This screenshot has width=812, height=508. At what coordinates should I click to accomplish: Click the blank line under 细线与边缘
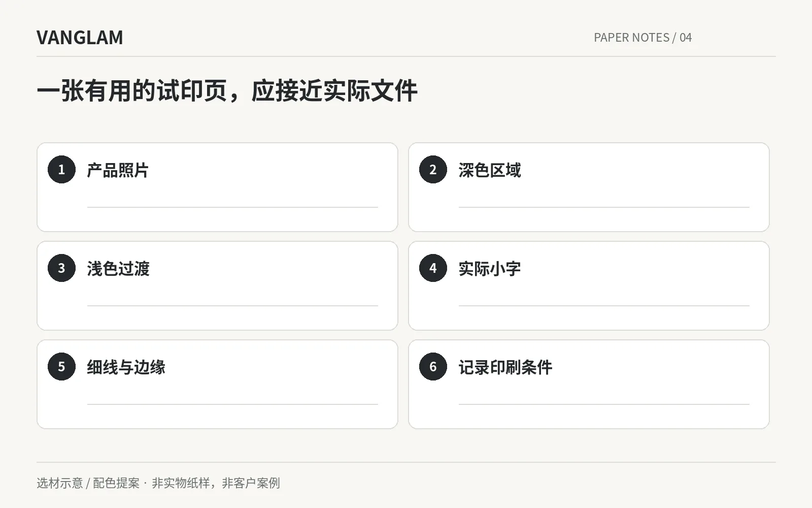tap(232, 404)
